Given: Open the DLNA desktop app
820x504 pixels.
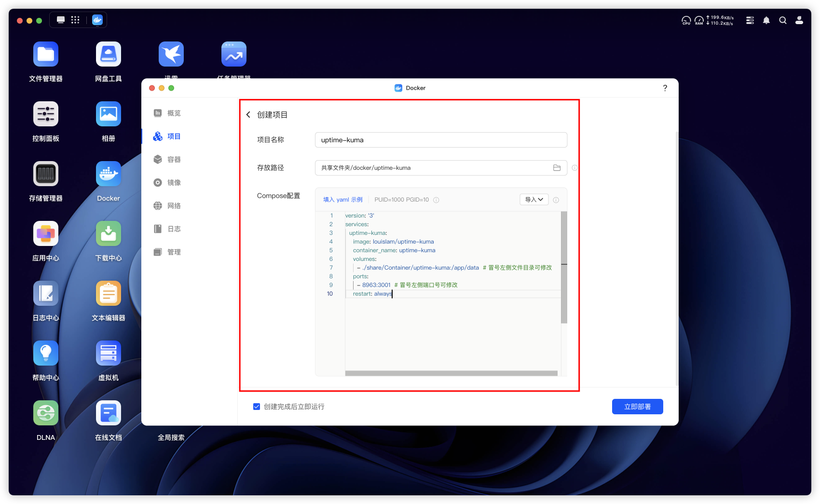Looking at the screenshot, I should (x=46, y=413).
